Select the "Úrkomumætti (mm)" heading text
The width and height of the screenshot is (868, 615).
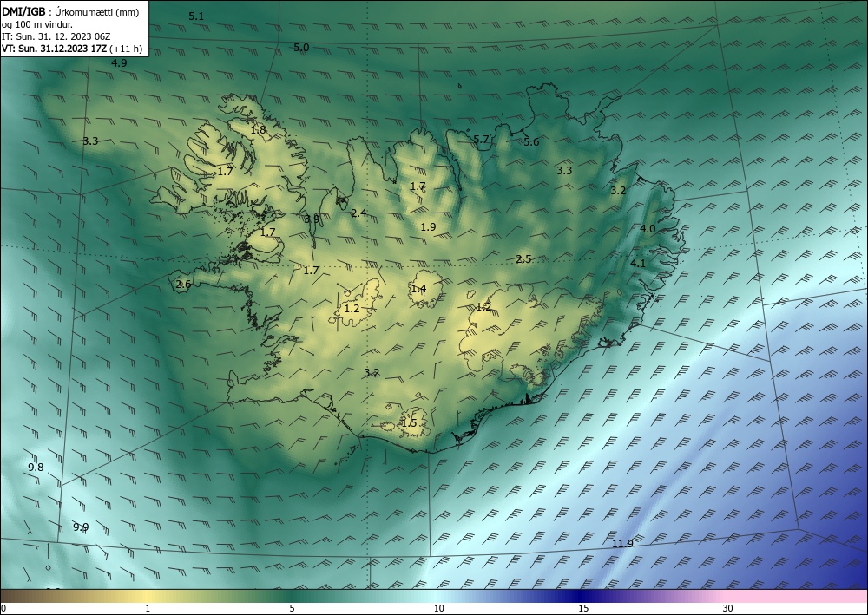(x=97, y=13)
